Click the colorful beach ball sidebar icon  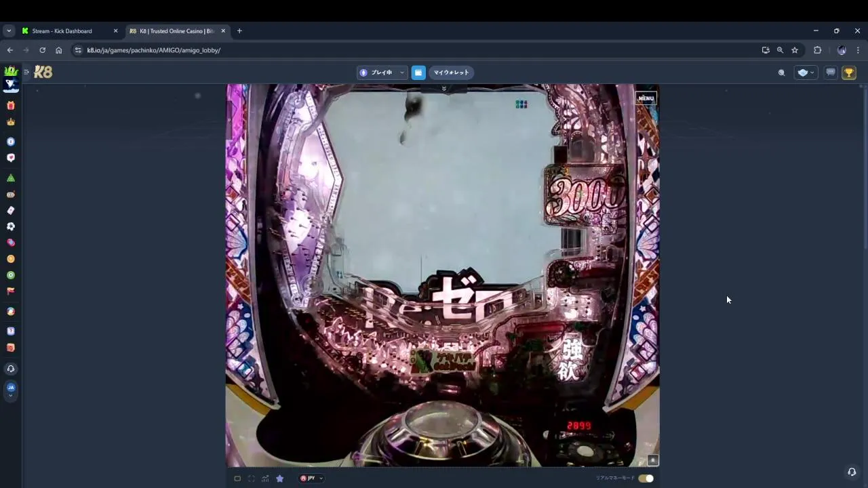[x=11, y=312]
